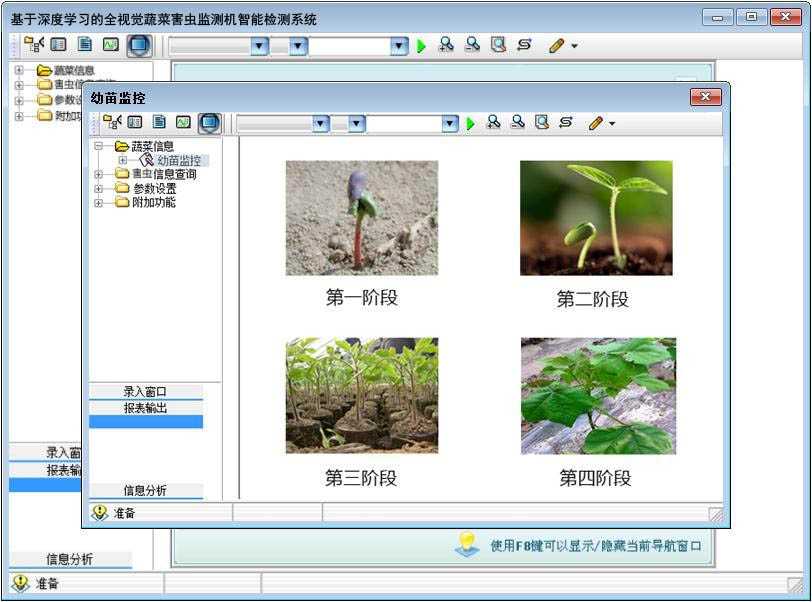This screenshot has width=812, height=602.
Task: Click 录入窗口 button in 幼苗监控 window
Action: click(x=145, y=392)
